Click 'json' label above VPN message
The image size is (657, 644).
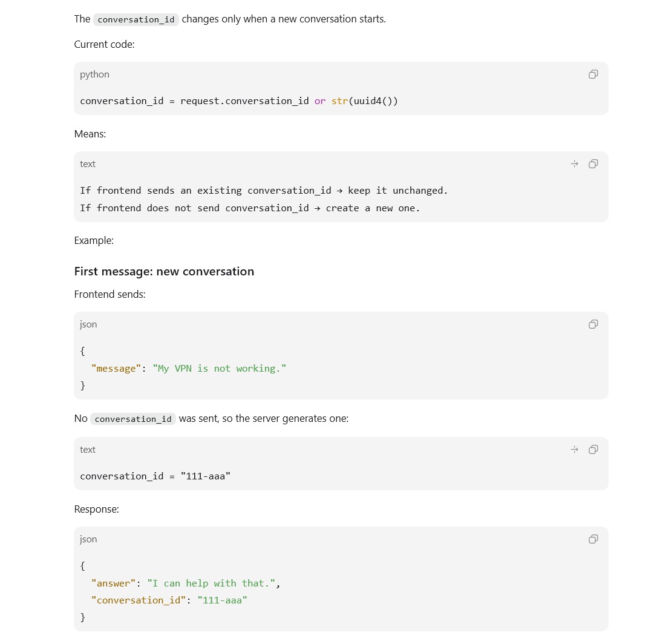(x=88, y=324)
